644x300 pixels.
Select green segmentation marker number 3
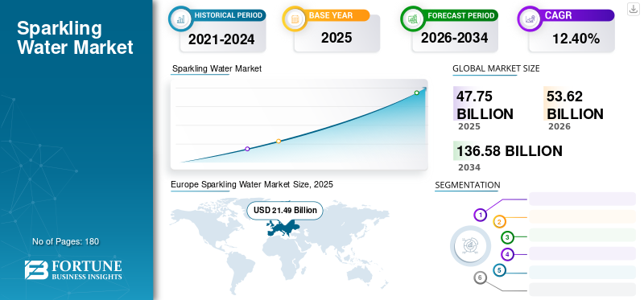(507, 237)
